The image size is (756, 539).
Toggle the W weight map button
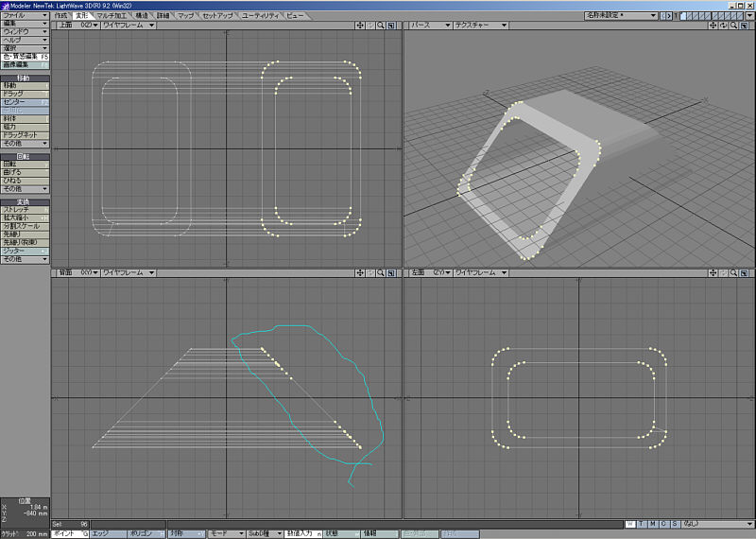coord(630,523)
